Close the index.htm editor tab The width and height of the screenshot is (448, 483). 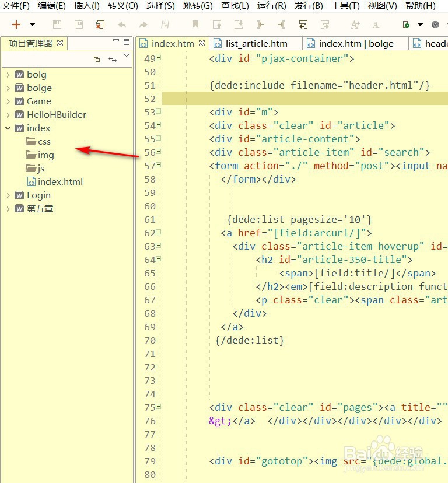click(202, 43)
